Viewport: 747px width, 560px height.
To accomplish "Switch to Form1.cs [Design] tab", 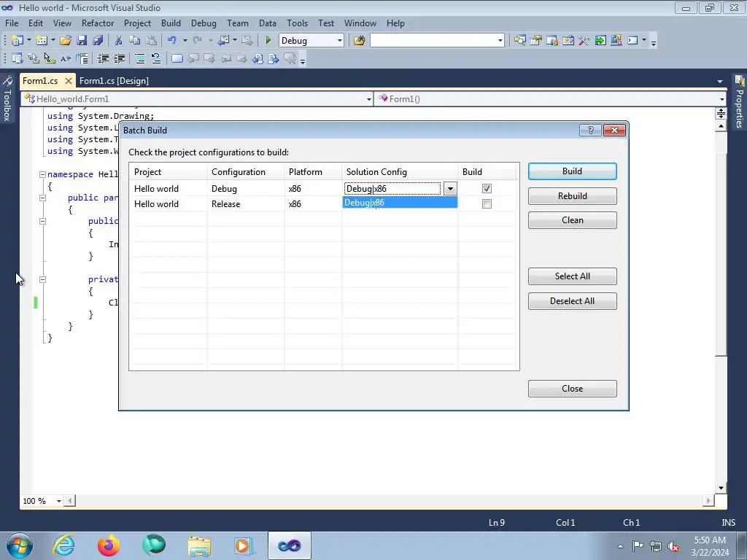I will point(114,81).
